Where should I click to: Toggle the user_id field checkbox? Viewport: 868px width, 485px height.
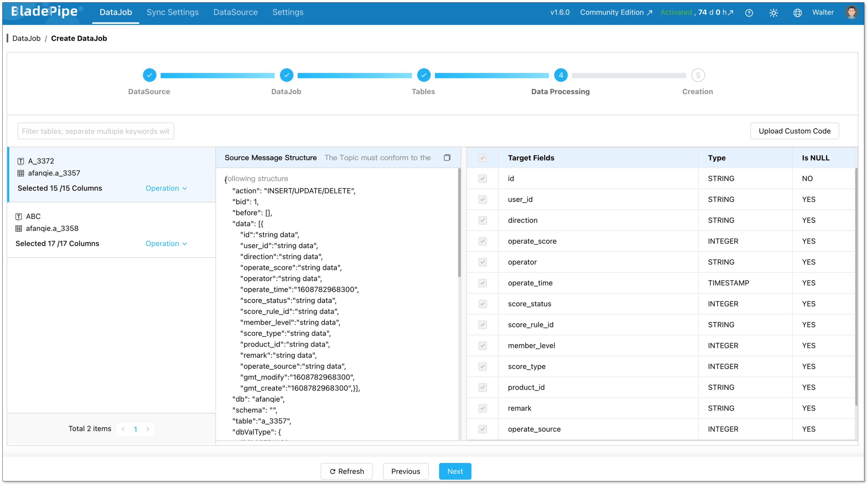pyautogui.click(x=483, y=199)
